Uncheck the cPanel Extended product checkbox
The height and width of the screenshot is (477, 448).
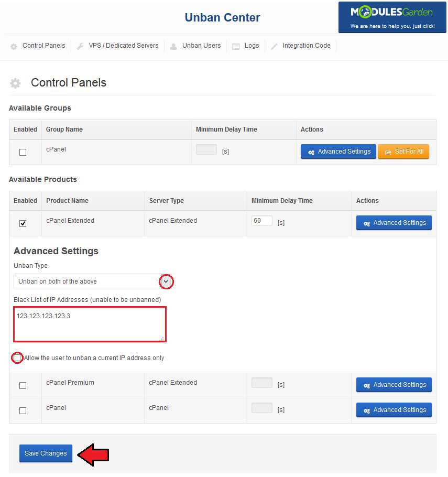pos(23,224)
